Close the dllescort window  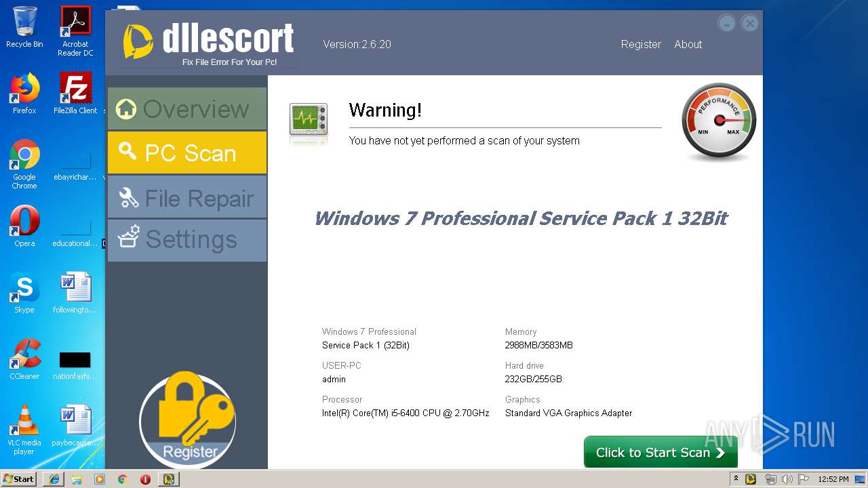(749, 24)
